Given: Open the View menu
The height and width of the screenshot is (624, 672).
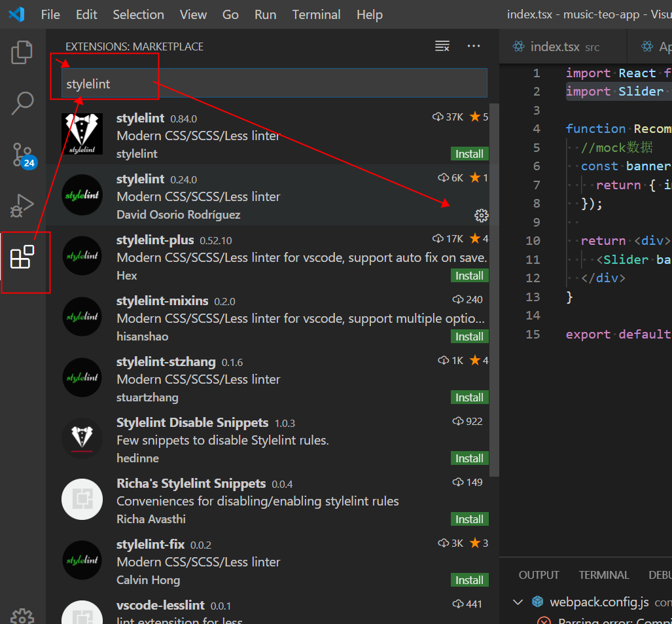Looking at the screenshot, I should click(x=193, y=14).
